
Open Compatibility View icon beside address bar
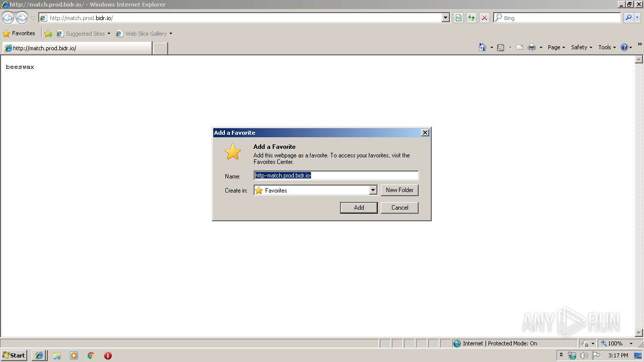[458, 18]
